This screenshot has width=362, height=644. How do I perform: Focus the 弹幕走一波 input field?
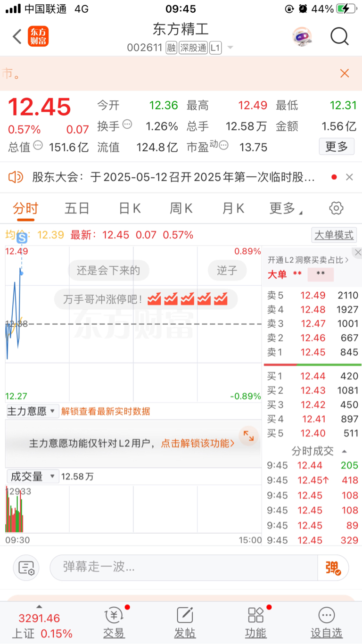tap(184, 567)
